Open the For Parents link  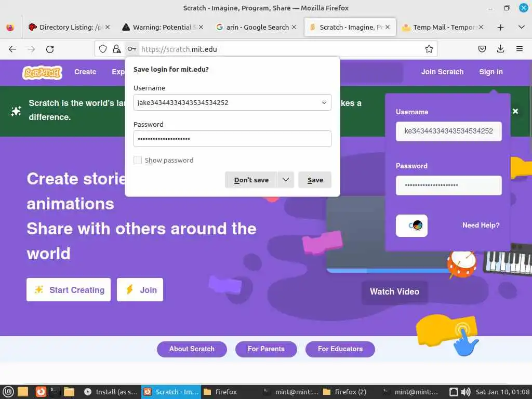click(x=266, y=349)
